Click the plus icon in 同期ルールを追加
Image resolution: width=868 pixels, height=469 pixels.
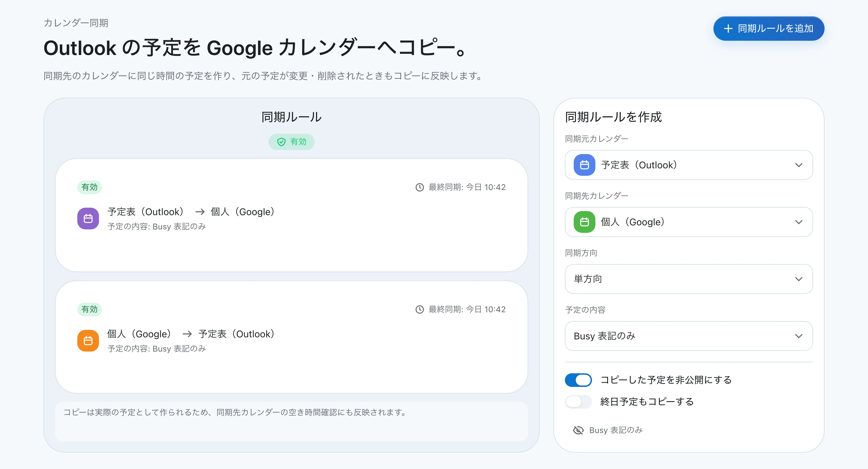728,28
